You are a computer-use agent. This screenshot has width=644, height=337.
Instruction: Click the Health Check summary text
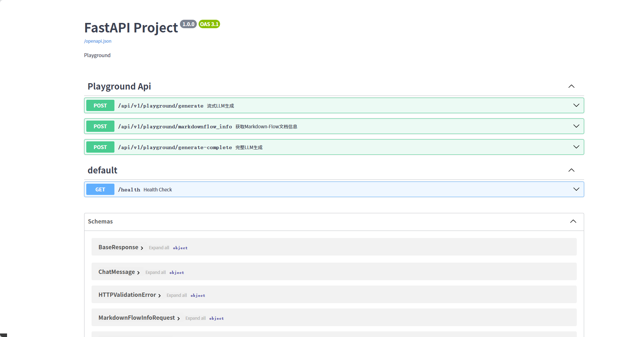(x=158, y=190)
